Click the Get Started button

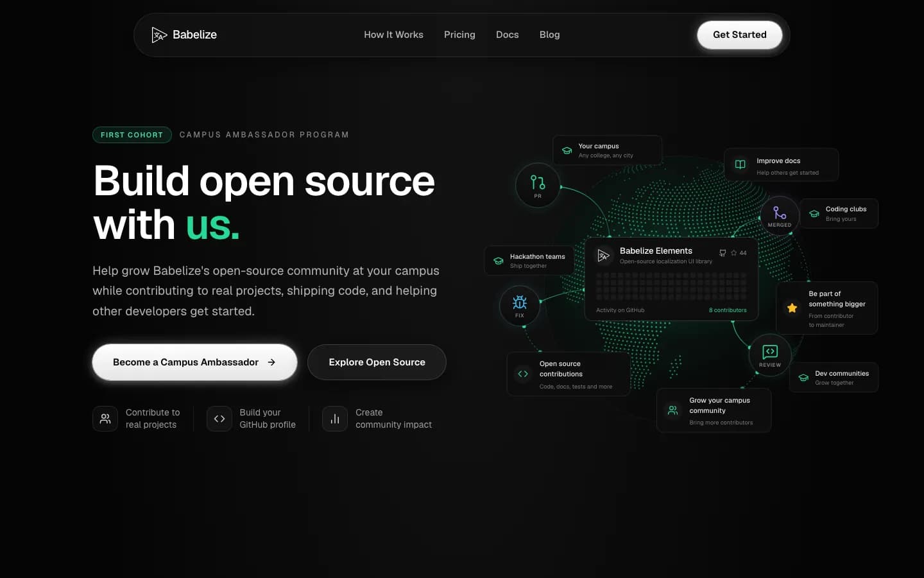[739, 35]
